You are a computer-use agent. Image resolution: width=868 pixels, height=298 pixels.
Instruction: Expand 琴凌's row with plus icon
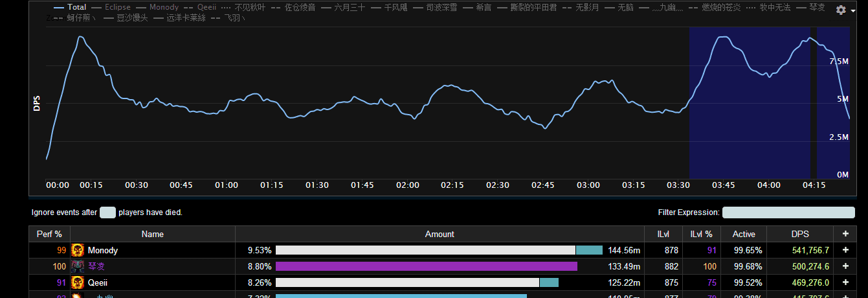click(845, 266)
